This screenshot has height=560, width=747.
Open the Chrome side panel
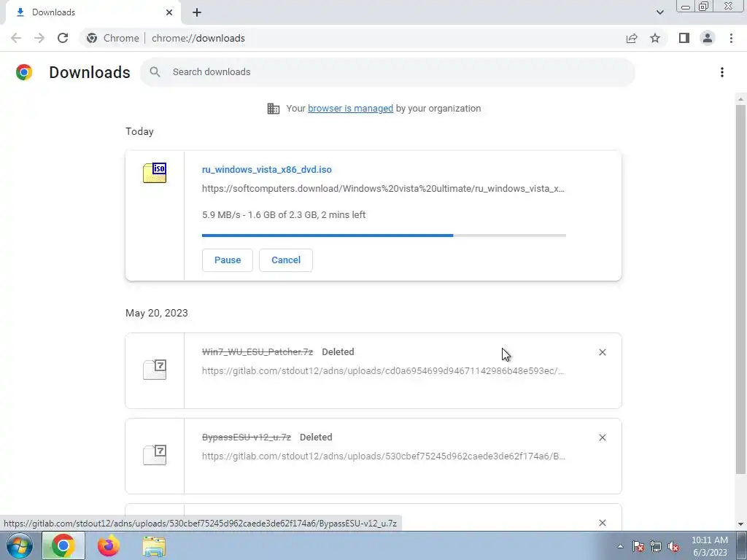pos(684,38)
